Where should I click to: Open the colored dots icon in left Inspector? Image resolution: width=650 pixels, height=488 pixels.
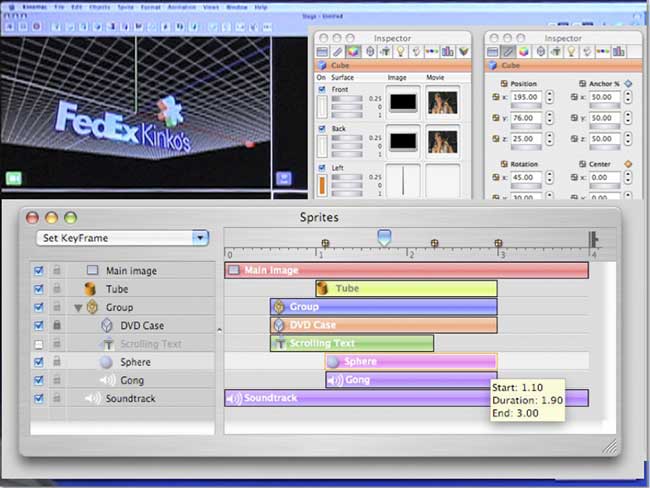(x=432, y=51)
